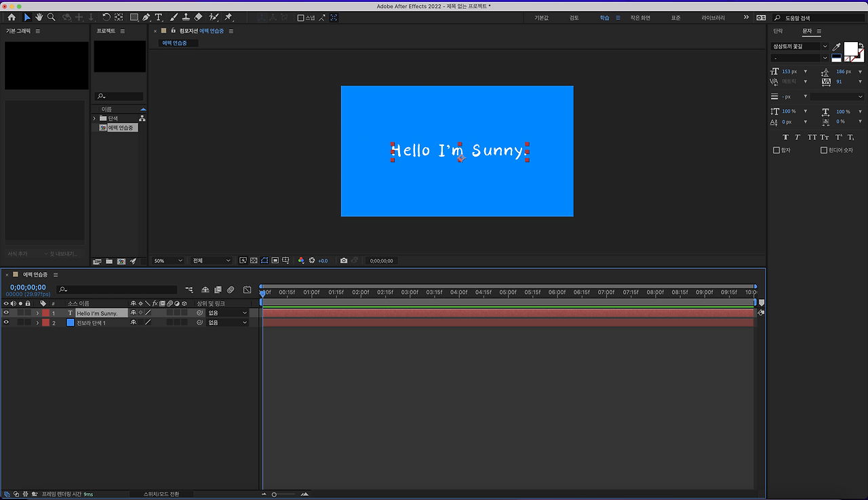Viewport: 868px width, 500px height.
Task: Open the 50% magnification dropdown
Action: tap(167, 261)
